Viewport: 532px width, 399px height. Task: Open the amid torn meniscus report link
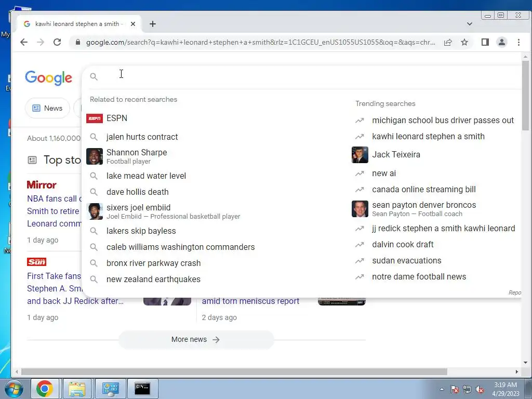250,301
